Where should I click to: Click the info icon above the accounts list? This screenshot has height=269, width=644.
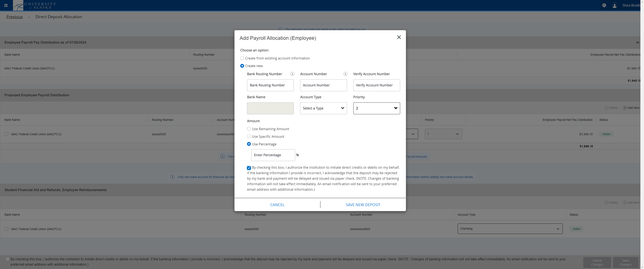pyautogui.click(x=280, y=29)
